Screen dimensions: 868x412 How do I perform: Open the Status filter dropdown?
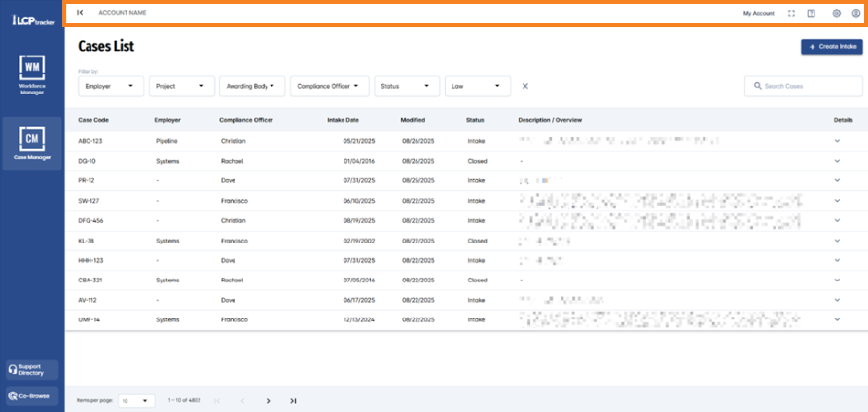pyautogui.click(x=407, y=87)
